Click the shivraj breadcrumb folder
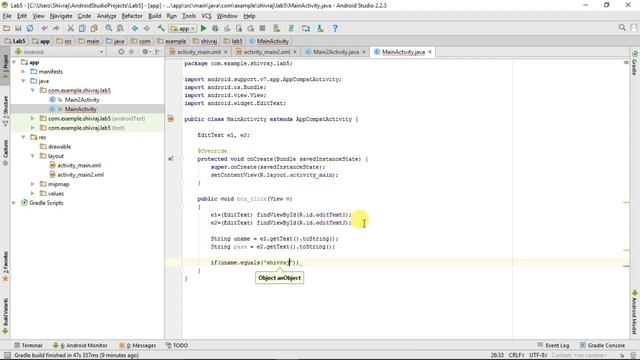This screenshot has height=360, width=640. (205, 41)
